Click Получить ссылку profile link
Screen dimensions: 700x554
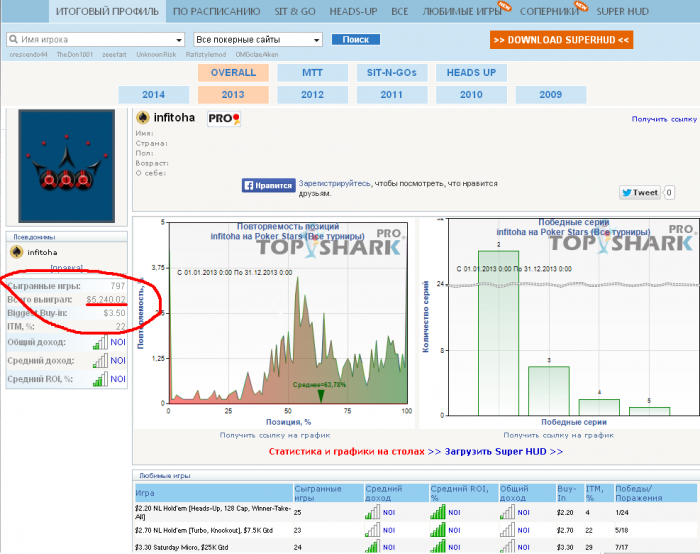tap(664, 119)
